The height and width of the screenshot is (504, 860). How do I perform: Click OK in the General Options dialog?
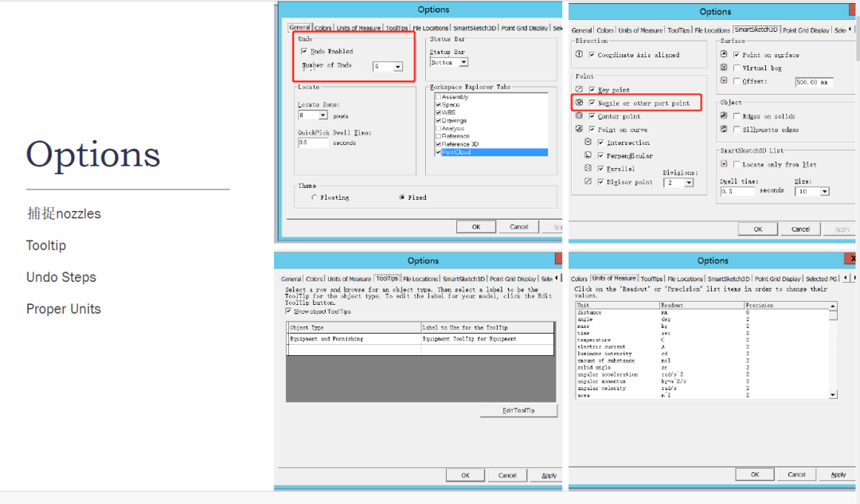pyautogui.click(x=476, y=226)
